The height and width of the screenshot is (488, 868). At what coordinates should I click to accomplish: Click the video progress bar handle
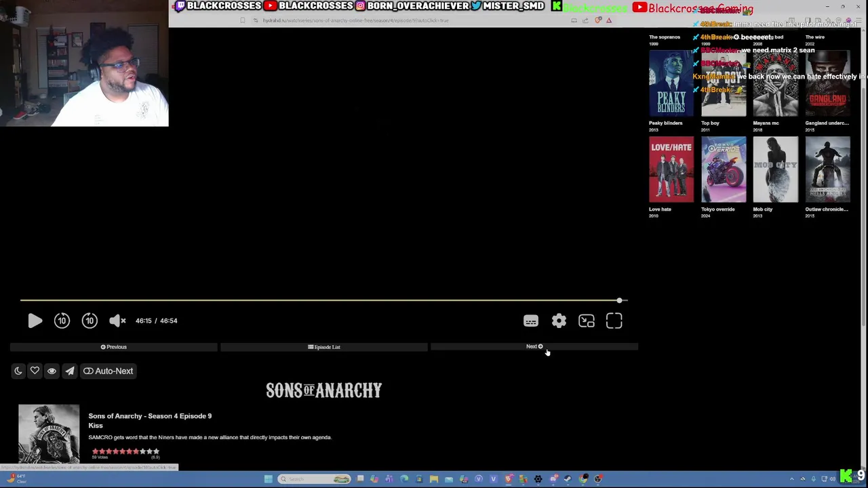coord(619,300)
